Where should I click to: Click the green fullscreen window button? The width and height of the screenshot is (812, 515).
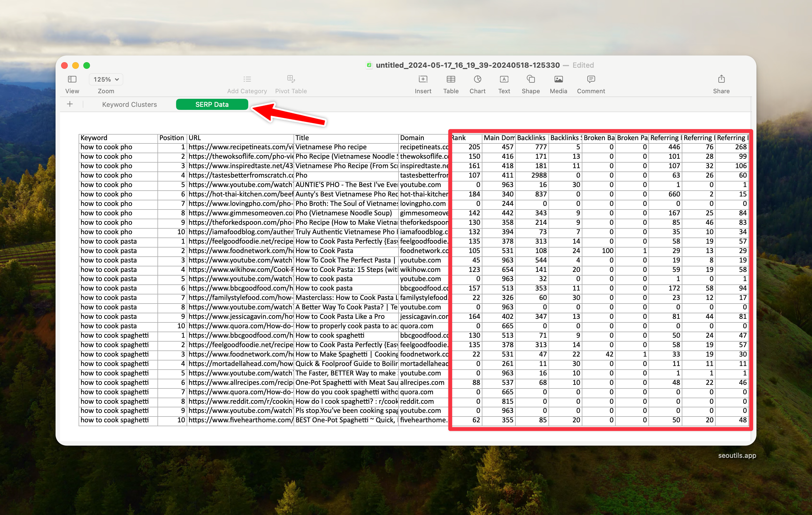pos(87,65)
